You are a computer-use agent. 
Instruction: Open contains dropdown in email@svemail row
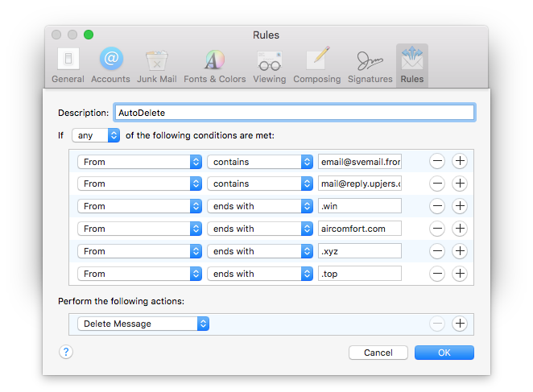coord(260,162)
